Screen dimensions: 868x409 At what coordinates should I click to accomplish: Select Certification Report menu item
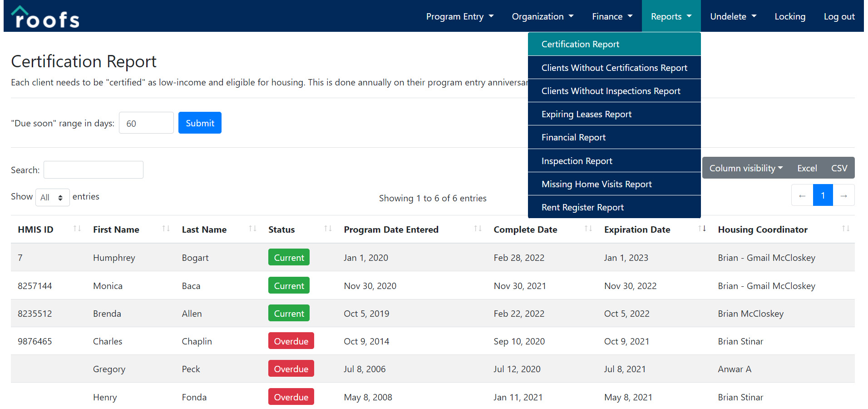[x=614, y=44]
